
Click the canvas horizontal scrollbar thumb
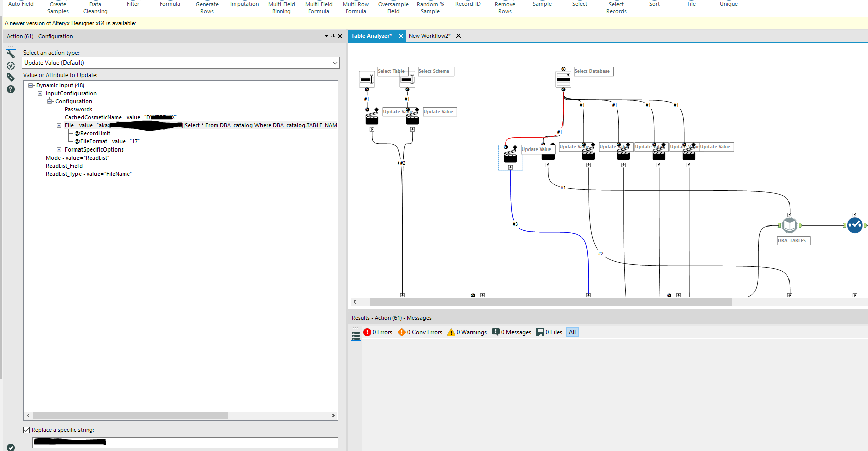pos(550,302)
